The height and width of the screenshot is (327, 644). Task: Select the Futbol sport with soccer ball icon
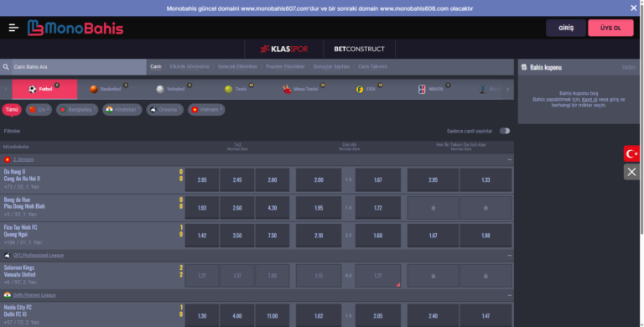pyautogui.click(x=44, y=89)
